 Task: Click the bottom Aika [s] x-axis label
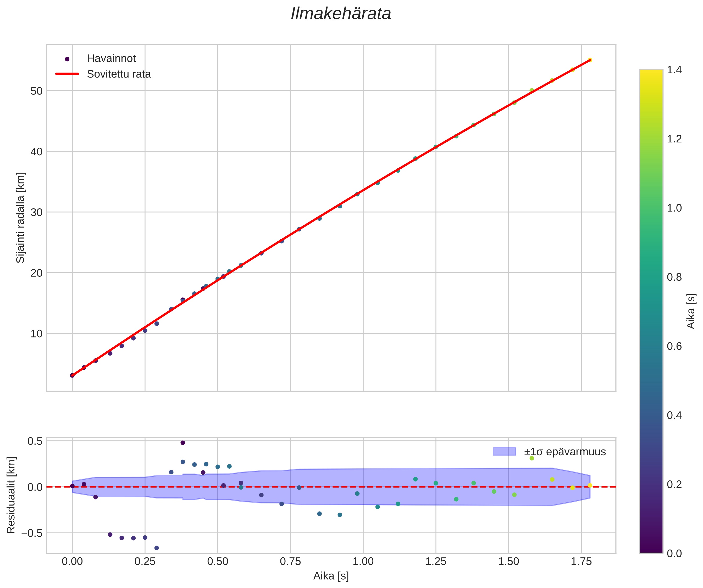pyautogui.click(x=331, y=576)
